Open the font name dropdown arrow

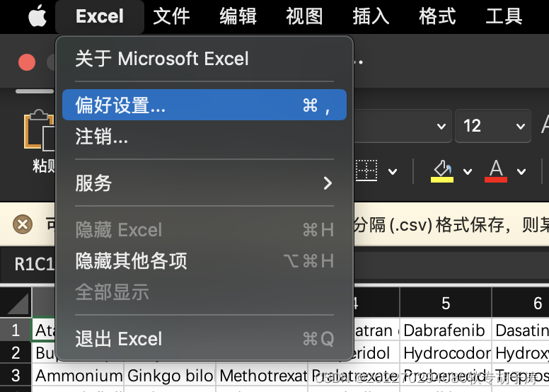pyautogui.click(x=441, y=126)
